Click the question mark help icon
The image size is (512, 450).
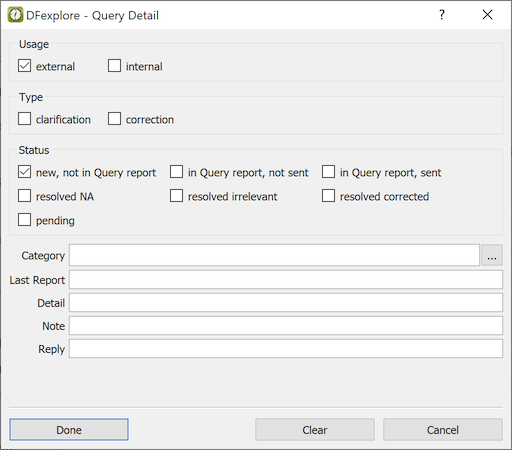pos(442,15)
